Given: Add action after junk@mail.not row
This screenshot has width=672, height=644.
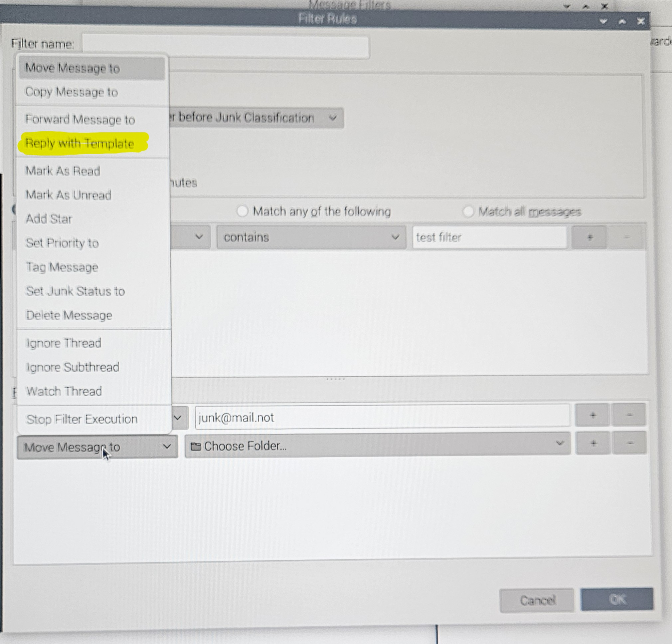Looking at the screenshot, I should pyautogui.click(x=592, y=415).
